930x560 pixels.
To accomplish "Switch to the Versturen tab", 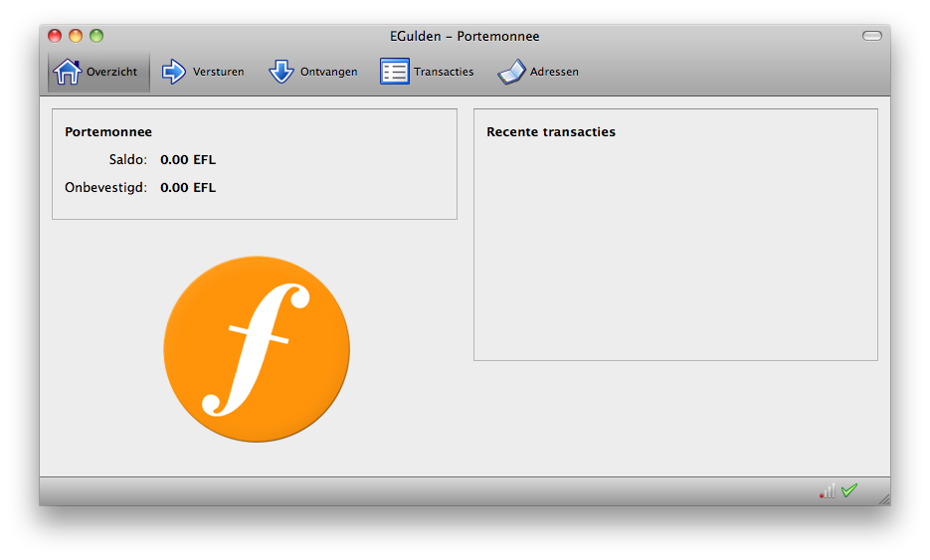I will click(x=203, y=72).
